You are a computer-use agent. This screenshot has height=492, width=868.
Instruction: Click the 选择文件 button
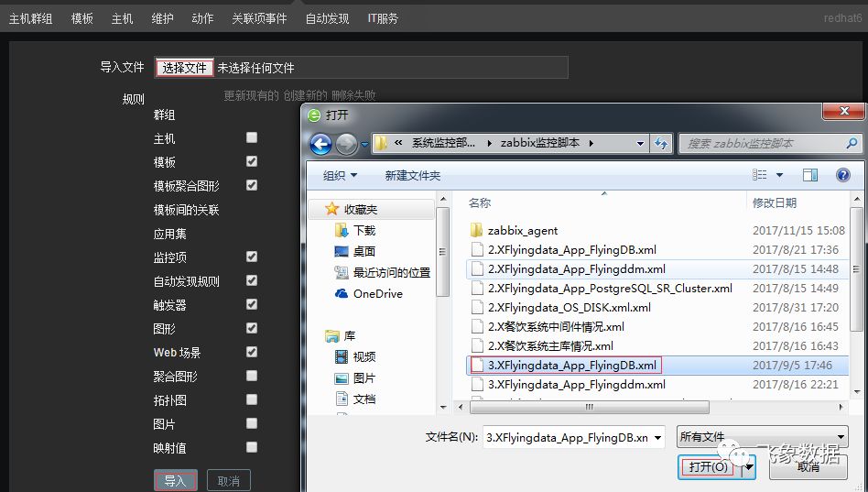184,68
